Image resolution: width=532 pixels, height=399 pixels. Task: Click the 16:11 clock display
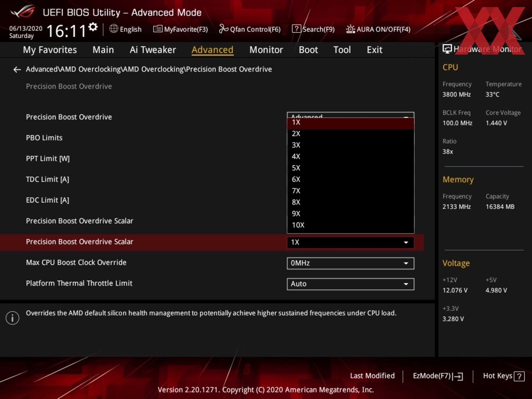coord(66,31)
